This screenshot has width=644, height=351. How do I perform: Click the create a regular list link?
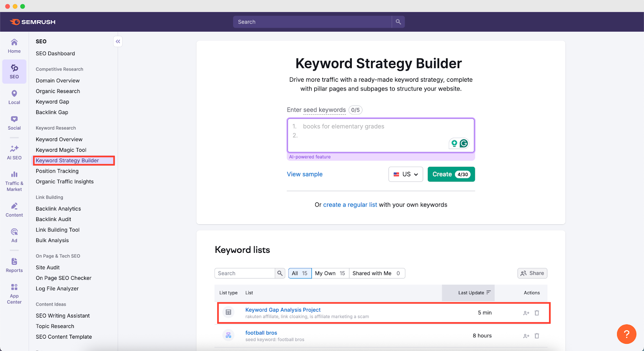coord(350,204)
